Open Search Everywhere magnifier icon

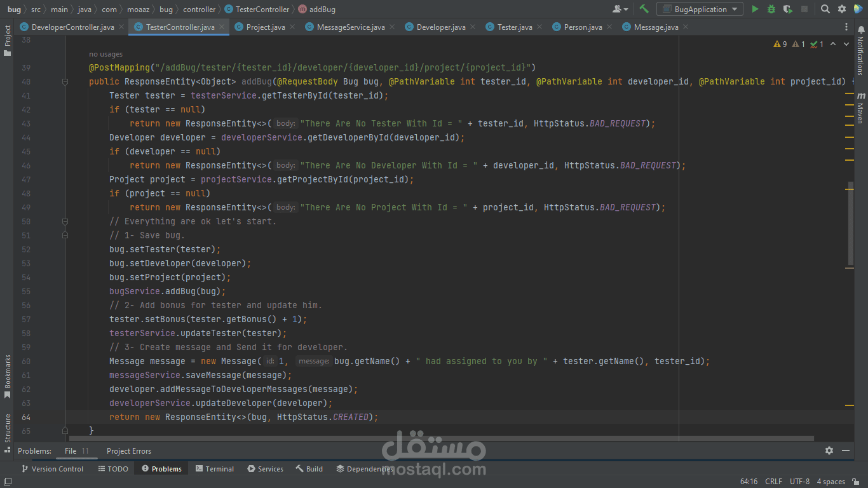tap(825, 9)
